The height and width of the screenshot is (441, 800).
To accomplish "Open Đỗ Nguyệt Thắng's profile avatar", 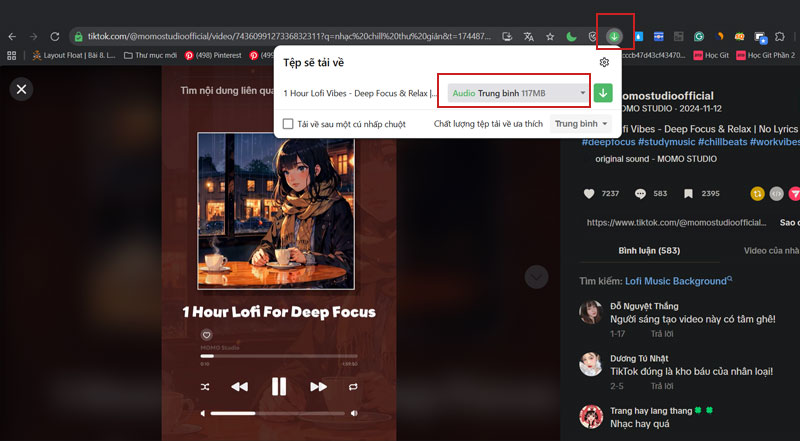I will click(x=591, y=312).
